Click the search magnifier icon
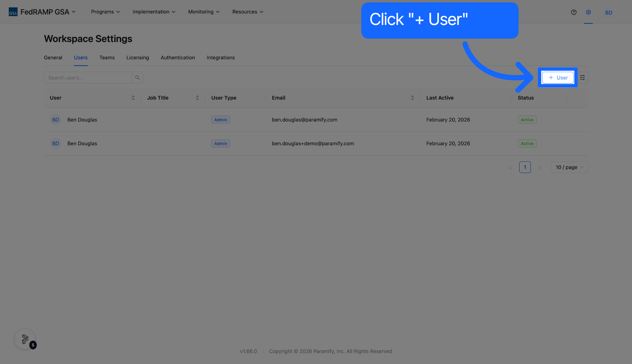The width and height of the screenshot is (632, 364). [137, 78]
